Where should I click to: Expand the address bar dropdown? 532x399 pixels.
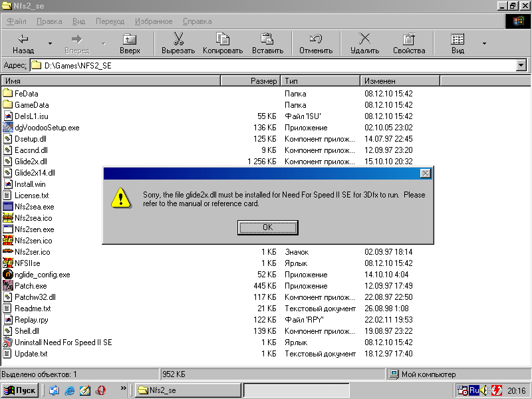click(521, 65)
